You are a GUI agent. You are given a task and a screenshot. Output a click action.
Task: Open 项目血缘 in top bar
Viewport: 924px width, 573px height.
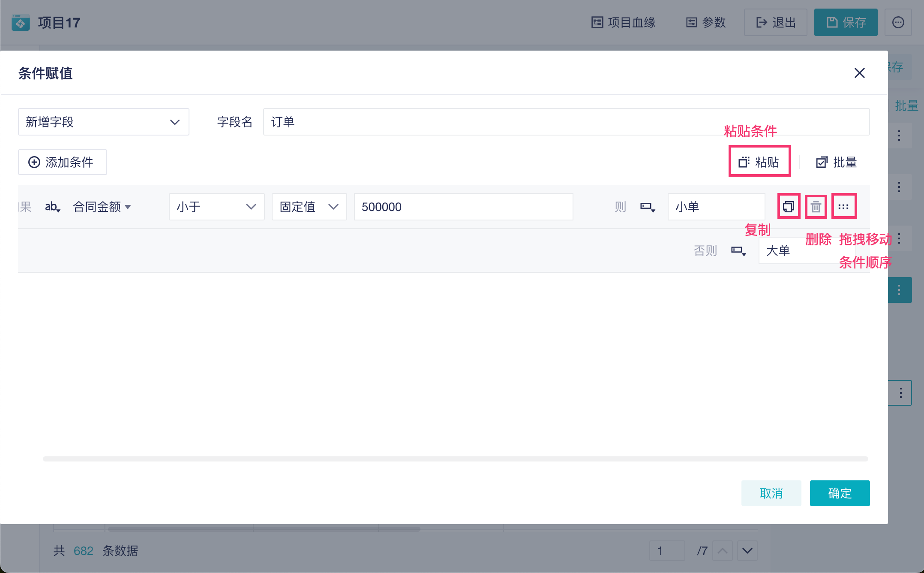pos(624,22)
